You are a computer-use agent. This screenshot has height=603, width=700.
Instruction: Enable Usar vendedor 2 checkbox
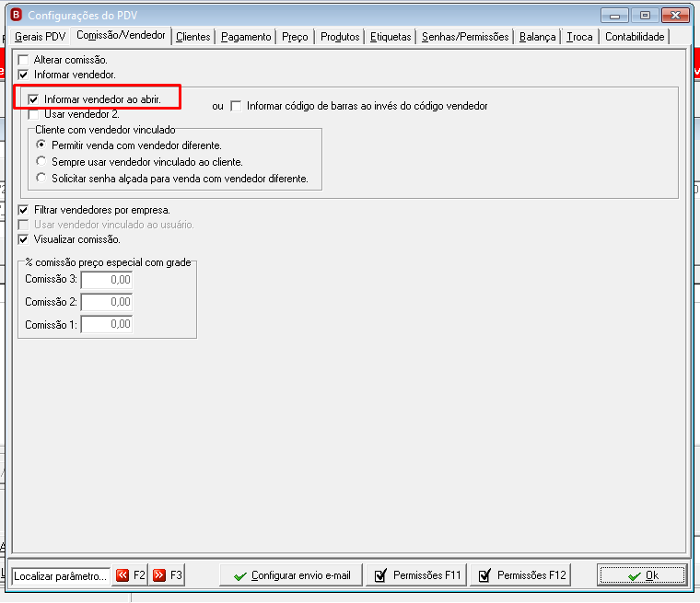33,114
